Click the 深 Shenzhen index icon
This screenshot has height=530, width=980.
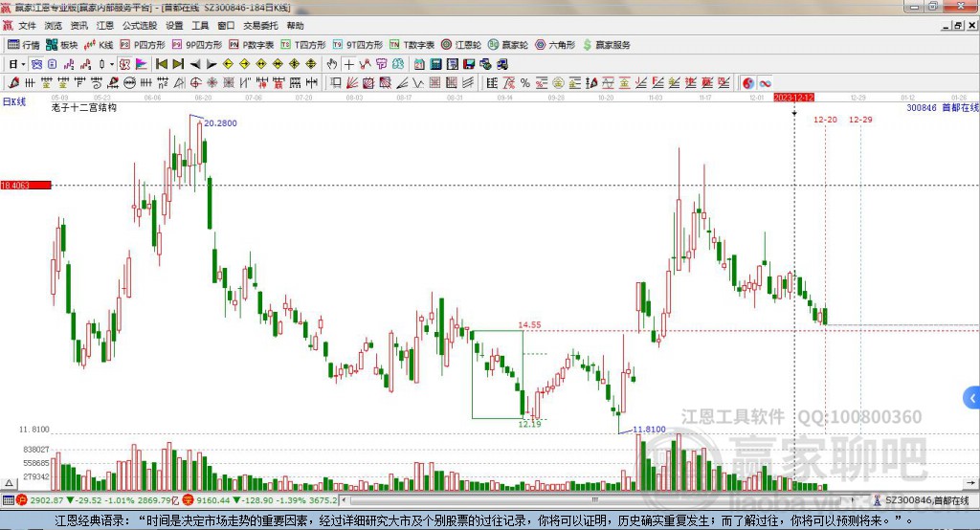(189, 500)
